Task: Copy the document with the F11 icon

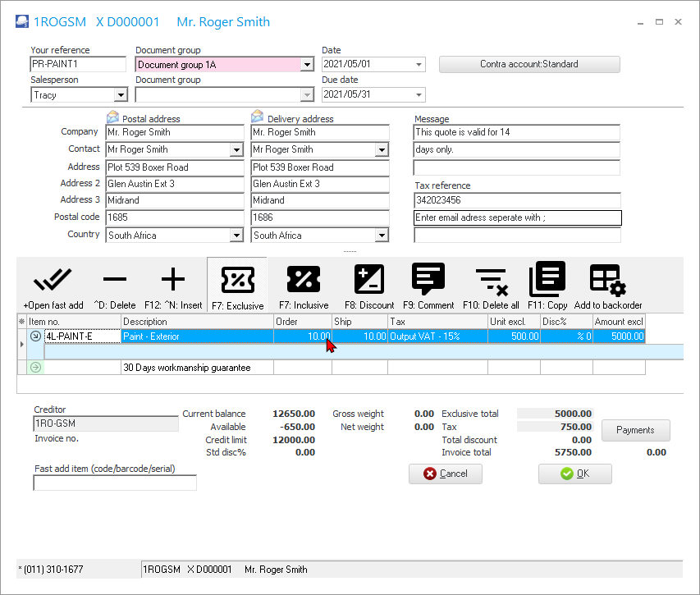Action: (547, 281)
